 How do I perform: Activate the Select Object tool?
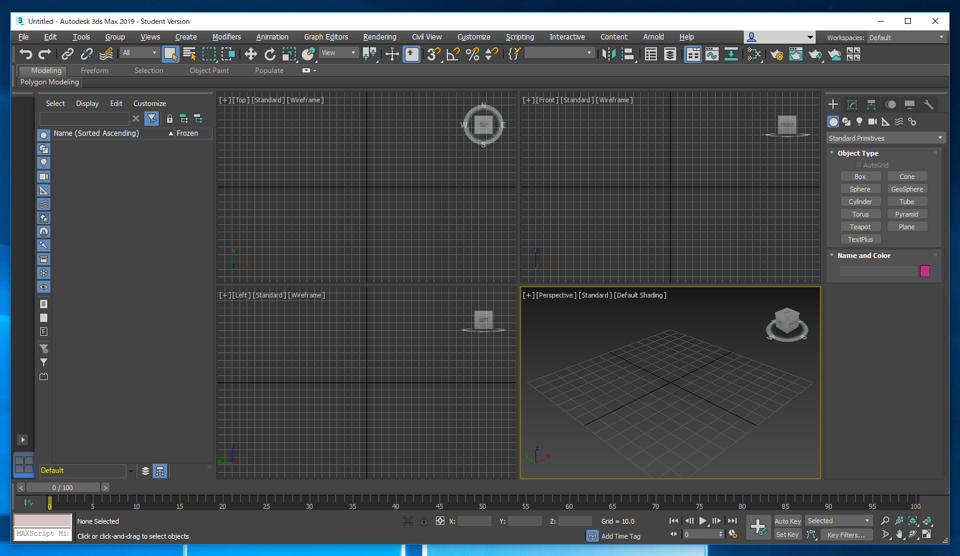point(171,54)
